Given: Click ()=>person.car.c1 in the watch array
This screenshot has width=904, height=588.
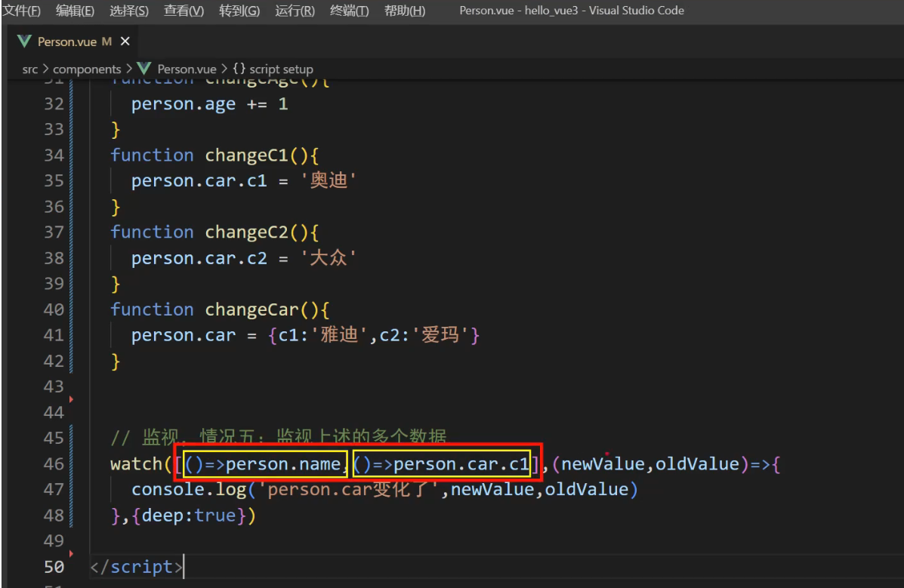Looking at the screenshot, I should pyautogui.click(x=442, y=464).
